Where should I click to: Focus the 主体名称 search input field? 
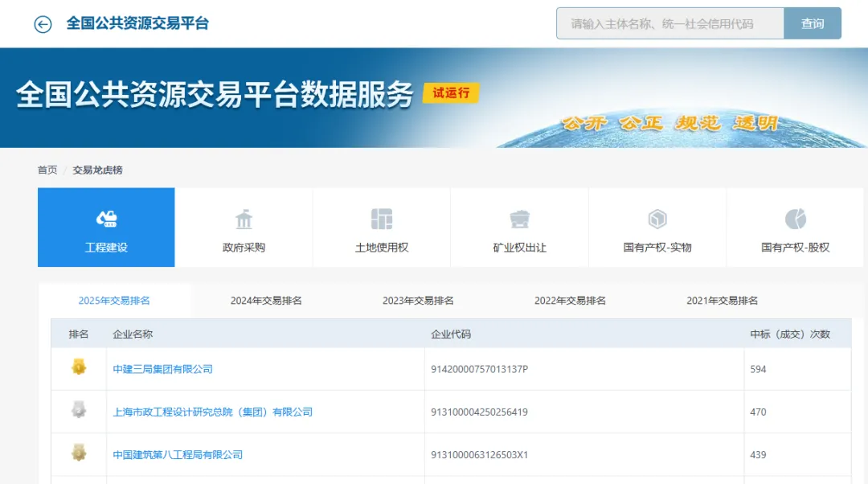(669, 23)
